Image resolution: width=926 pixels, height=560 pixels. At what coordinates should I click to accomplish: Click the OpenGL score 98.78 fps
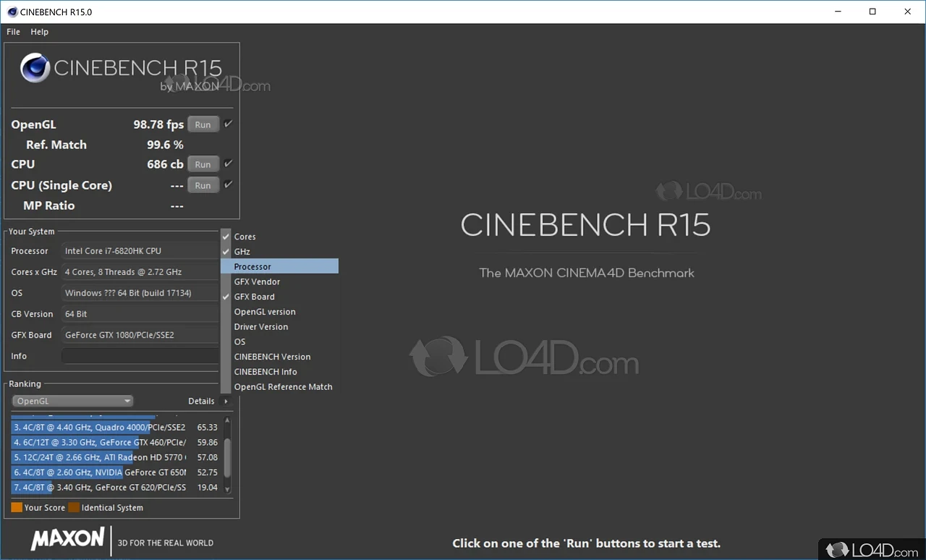click(x=158, y=124)
